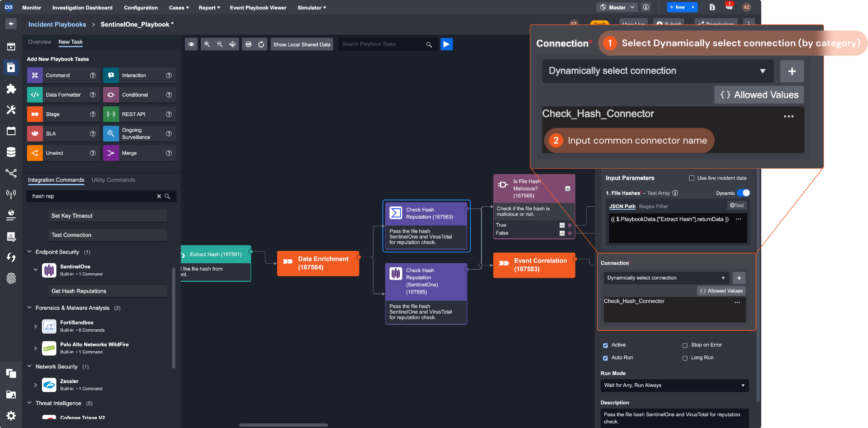Screen dimensions: 868x428
Task: Click the Allowed Values button in the properties panel
Action: [721, 291]
